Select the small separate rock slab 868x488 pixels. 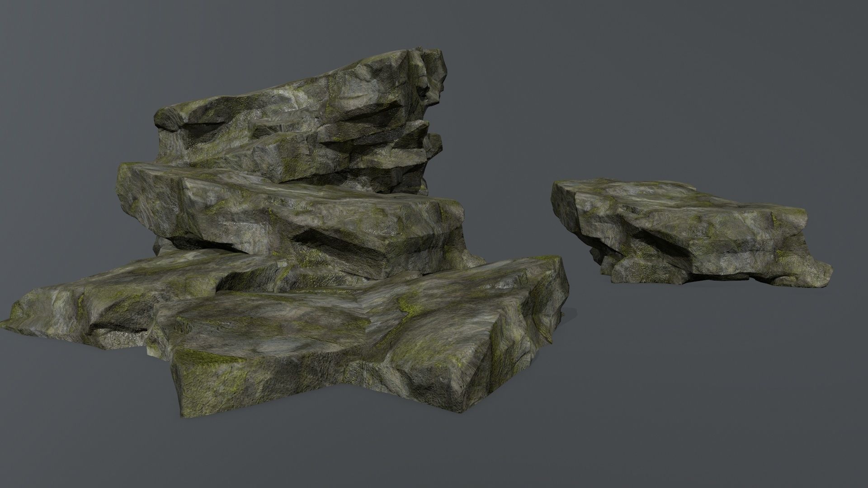tap(692, 232)
